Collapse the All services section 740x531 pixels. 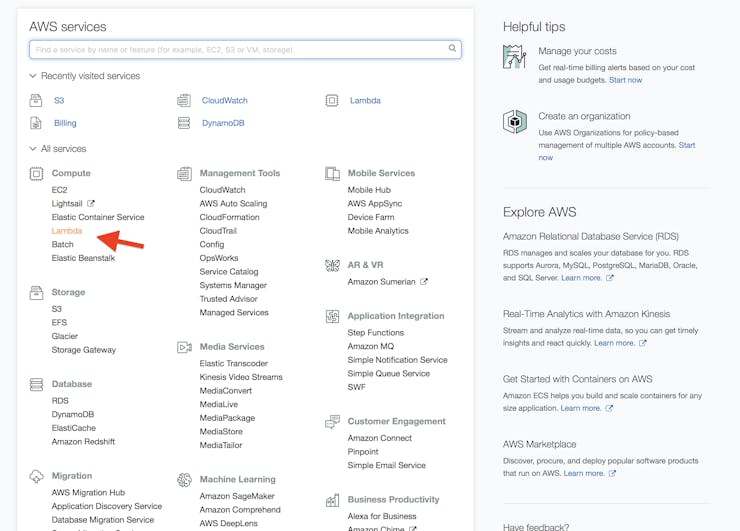pyautogui.click(x=33, y=149)
